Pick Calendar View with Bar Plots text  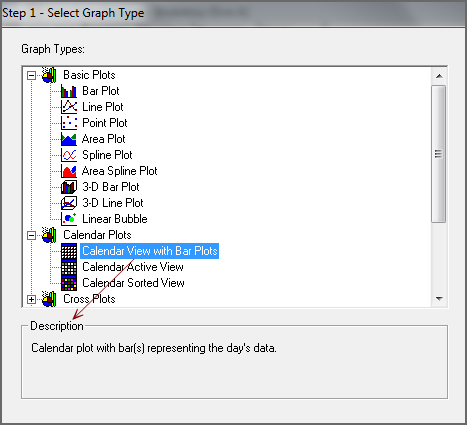click(150, 251)
